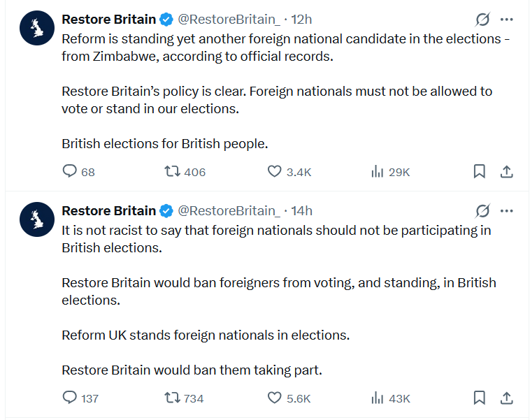Like the tweet with 5.6K likes

tap(275, 398)
